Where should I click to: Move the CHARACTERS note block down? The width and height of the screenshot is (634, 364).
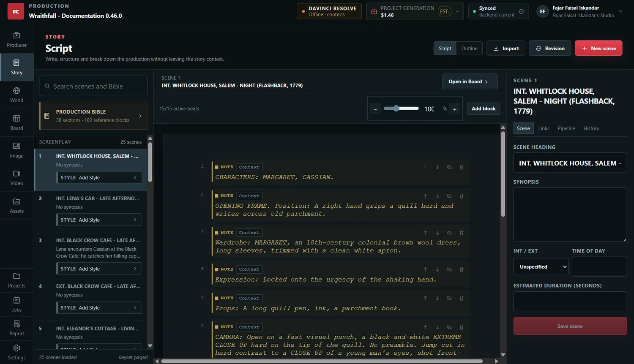(x=437, y=167)
